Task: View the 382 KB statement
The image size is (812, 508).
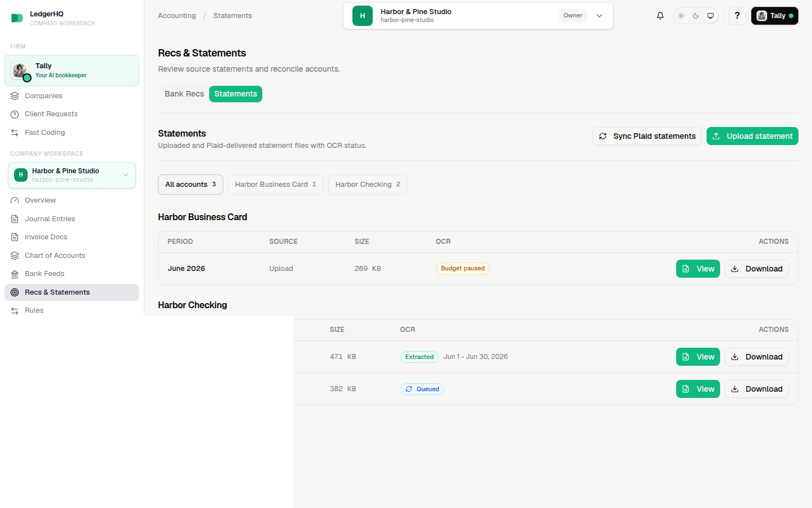Action: pyautogui.click(x=698, y=389)
